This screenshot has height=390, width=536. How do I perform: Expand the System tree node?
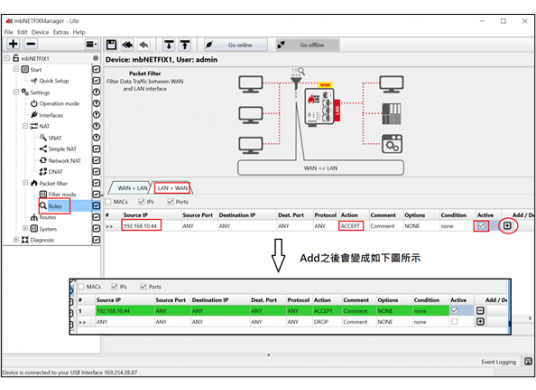pos(25,228)
